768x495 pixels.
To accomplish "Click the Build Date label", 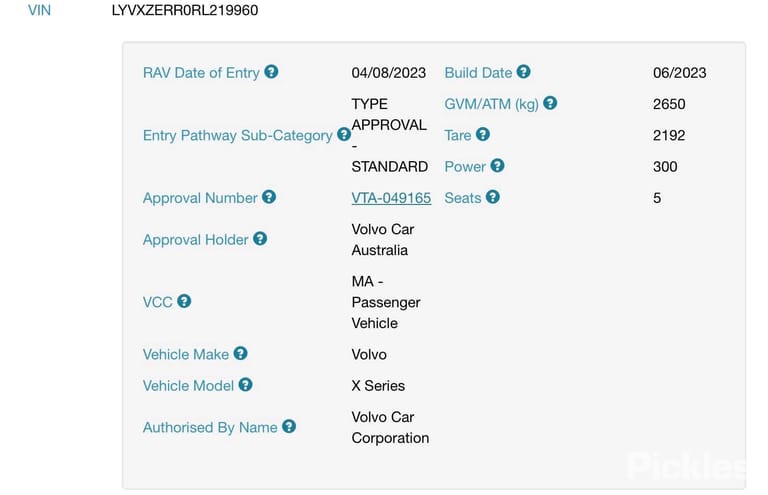I will point(478,73).
